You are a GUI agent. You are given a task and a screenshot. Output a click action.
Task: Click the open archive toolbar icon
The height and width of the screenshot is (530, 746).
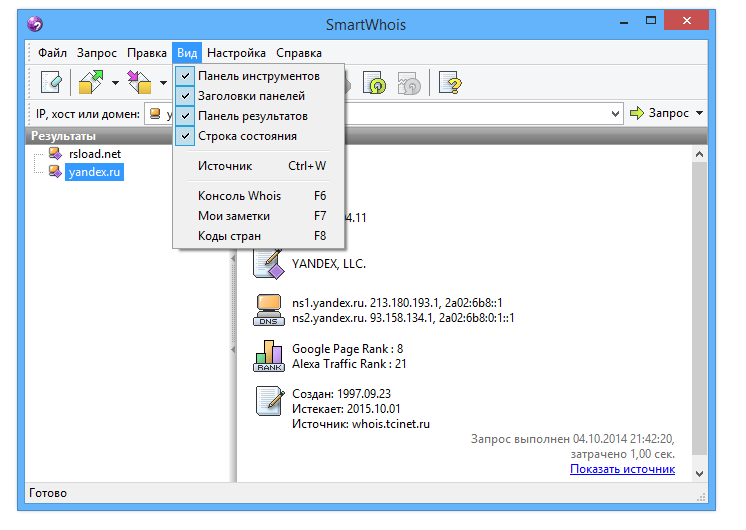91,83
